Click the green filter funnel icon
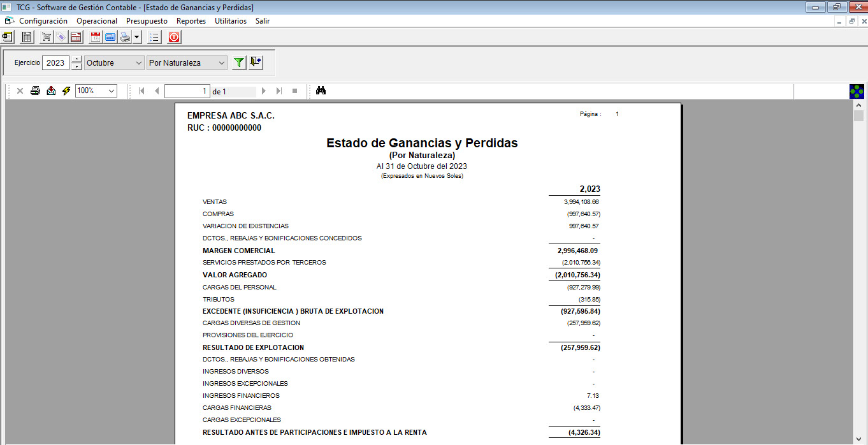 coord(238,62)
